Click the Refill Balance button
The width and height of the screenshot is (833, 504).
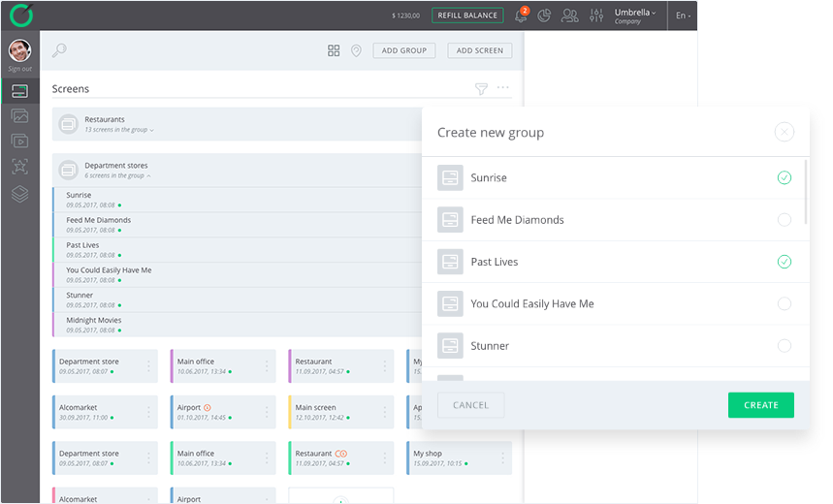[466, 16]
